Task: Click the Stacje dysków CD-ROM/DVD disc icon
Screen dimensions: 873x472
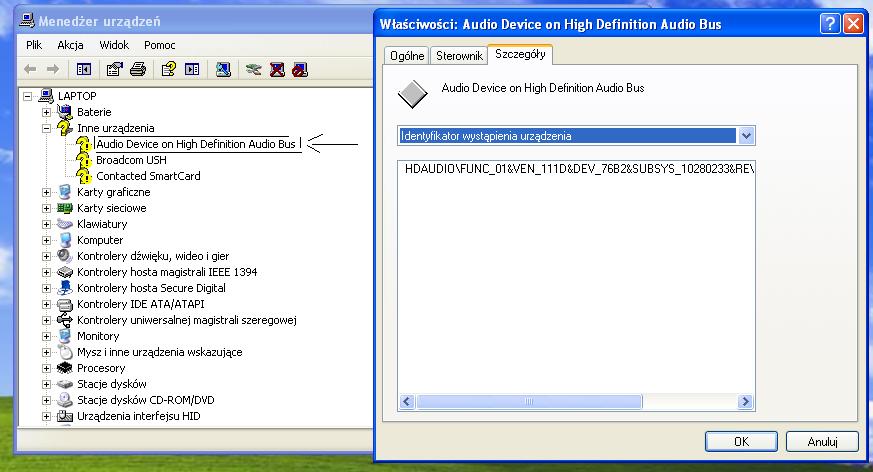Action: 65,400
